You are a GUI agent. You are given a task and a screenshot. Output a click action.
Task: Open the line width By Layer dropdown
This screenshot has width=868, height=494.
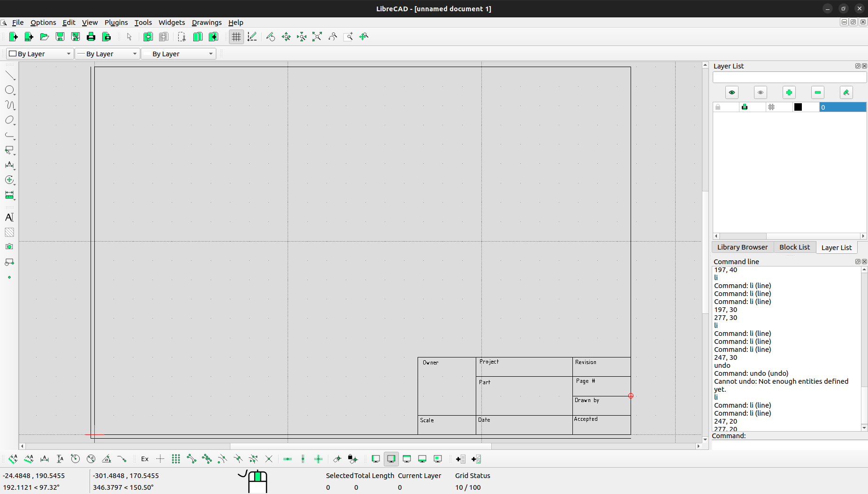click(x=107, y=54)
